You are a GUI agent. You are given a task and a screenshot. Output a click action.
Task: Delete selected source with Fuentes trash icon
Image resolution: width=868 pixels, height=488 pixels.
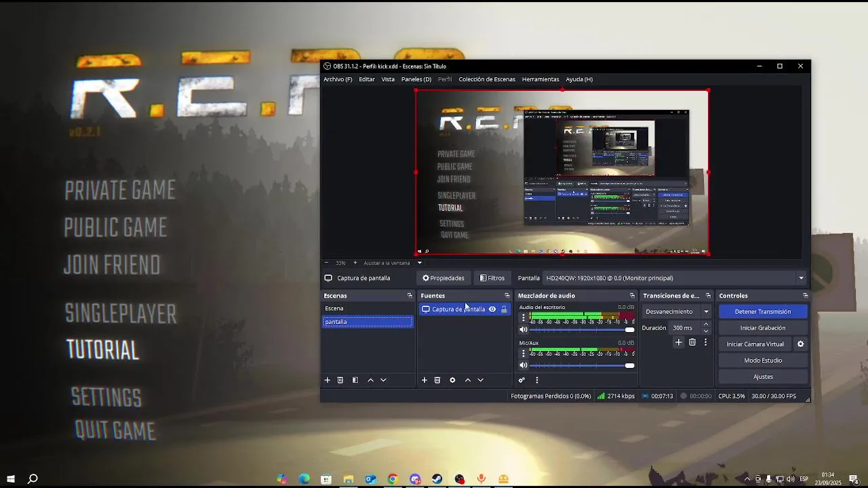[437, 380]
